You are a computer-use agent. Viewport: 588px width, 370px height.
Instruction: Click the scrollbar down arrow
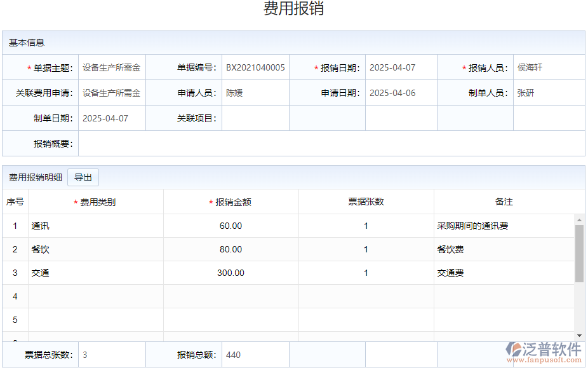[578, 335]
